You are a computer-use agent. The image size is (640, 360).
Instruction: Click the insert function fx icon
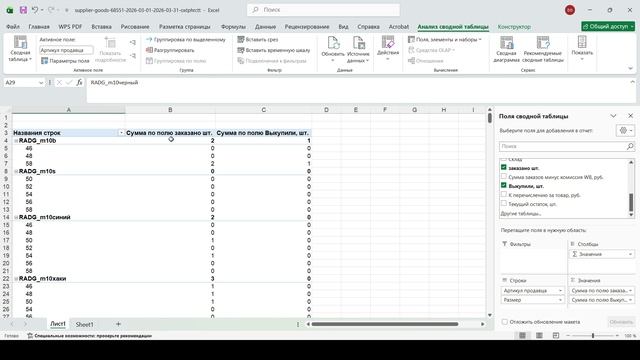pyautogui.click(x=79, y=82)
